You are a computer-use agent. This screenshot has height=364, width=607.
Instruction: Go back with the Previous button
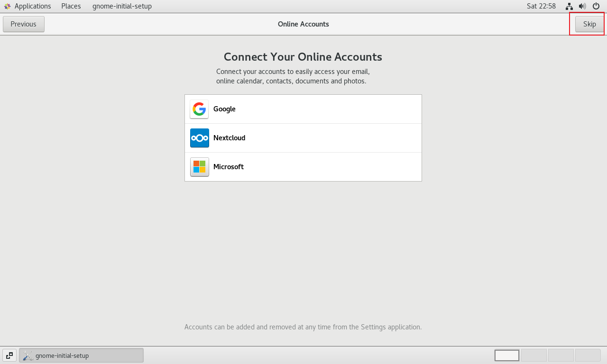24,24
